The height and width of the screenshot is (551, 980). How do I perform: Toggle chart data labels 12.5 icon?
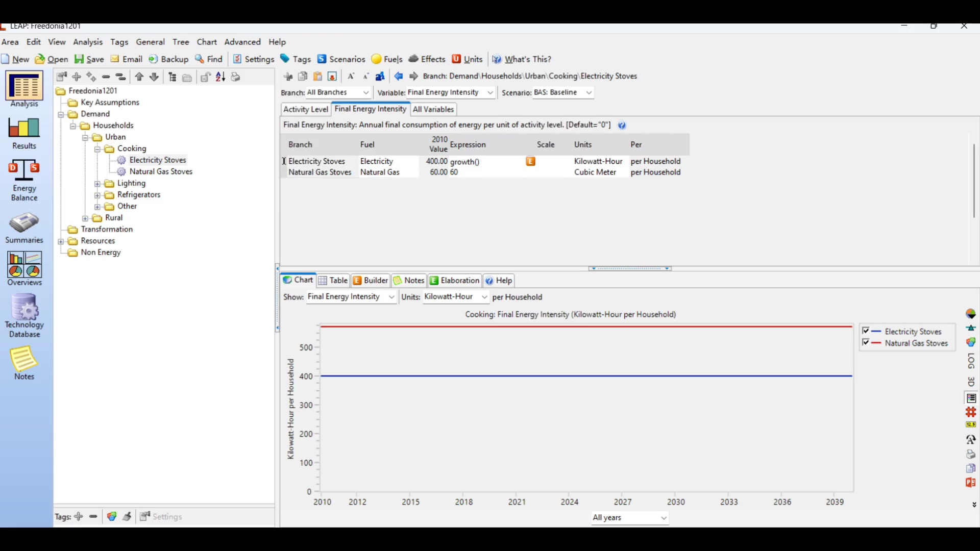coord(971,424)
